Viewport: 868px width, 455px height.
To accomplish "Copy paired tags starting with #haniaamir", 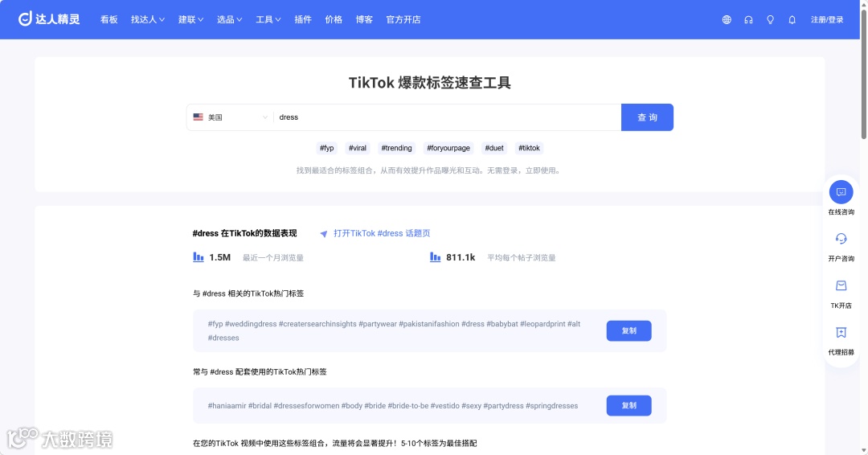I will click(628, 406).
